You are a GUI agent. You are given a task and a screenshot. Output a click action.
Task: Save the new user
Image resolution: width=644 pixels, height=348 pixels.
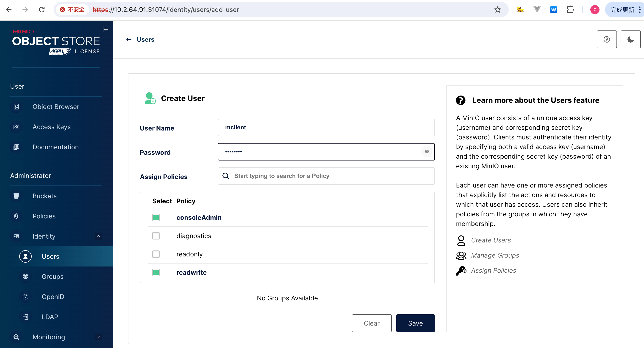pos(415,323)
